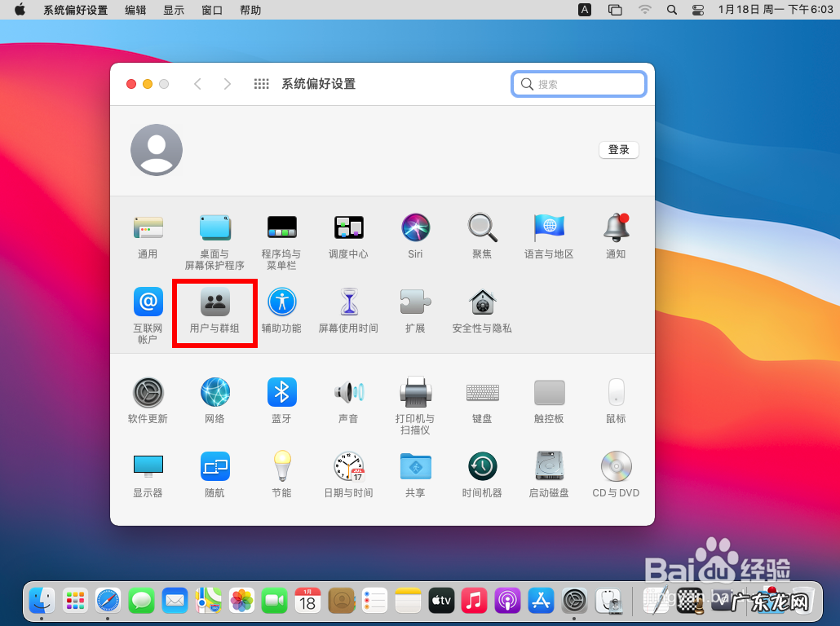Viewport: 840px width, 626px height.
Task: Open 屏幕使用时间 settings
Action: [348, 302]
